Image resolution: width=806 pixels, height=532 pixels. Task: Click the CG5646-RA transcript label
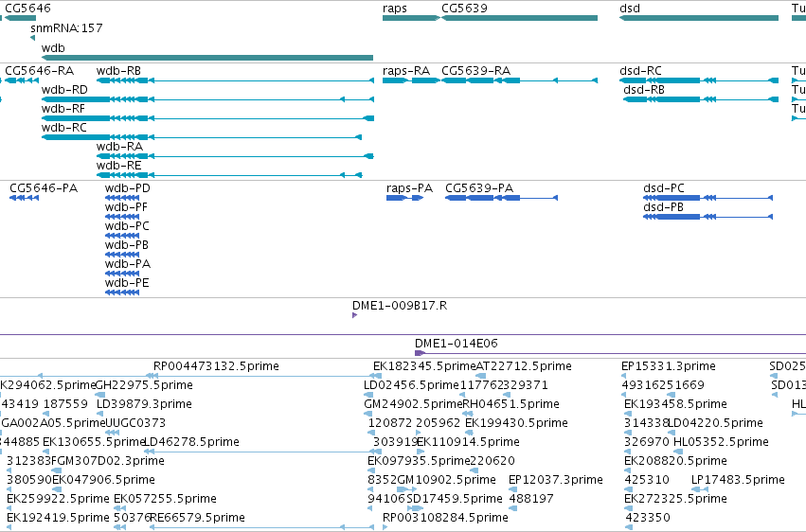tap(39, 71)
